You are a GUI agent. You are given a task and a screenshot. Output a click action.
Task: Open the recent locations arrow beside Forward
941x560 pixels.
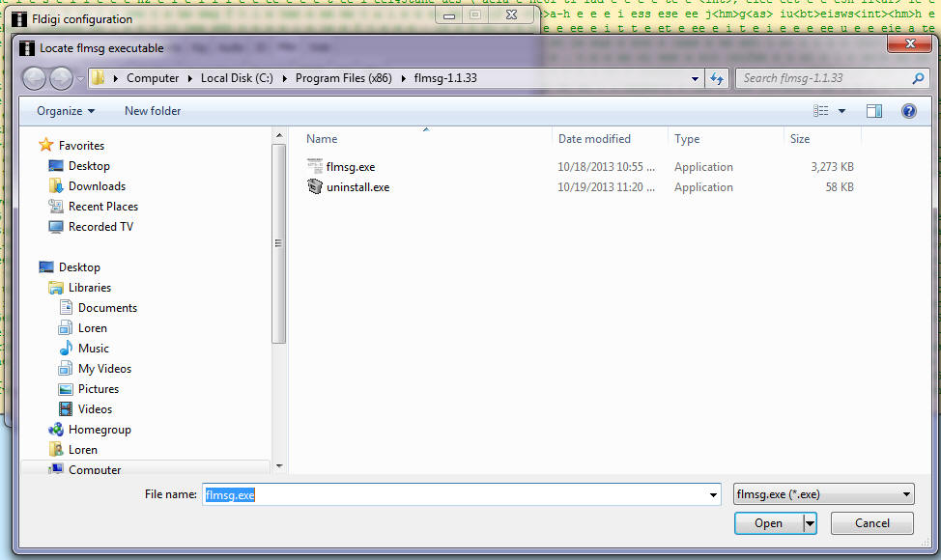tap(80, 79)
